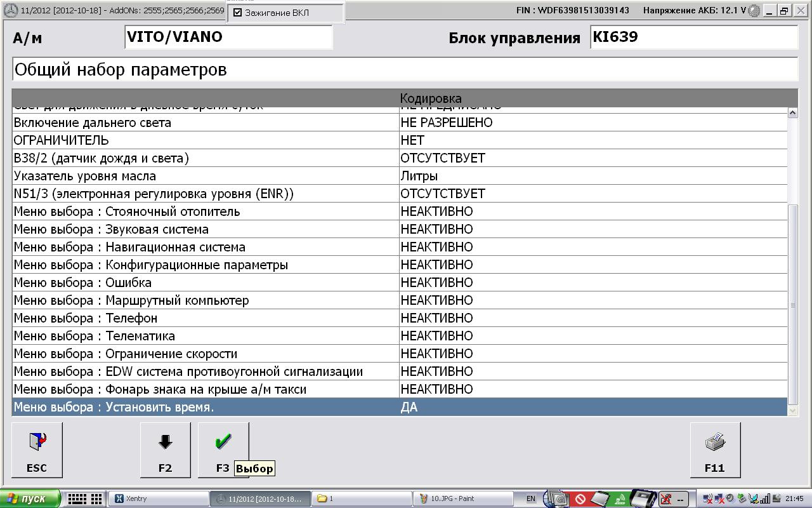Select Меню выбора : Телефон row

[x=400, y=318]
